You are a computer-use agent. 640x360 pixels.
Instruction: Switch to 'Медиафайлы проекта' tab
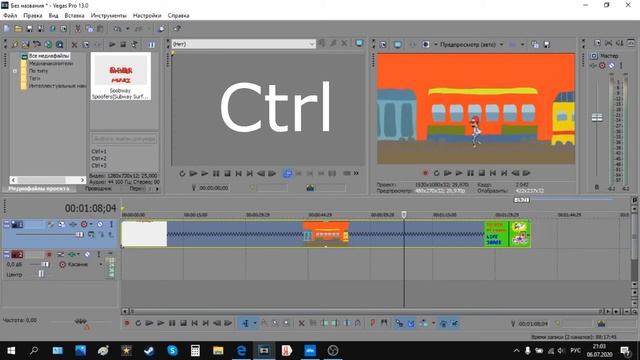(39, 189)
